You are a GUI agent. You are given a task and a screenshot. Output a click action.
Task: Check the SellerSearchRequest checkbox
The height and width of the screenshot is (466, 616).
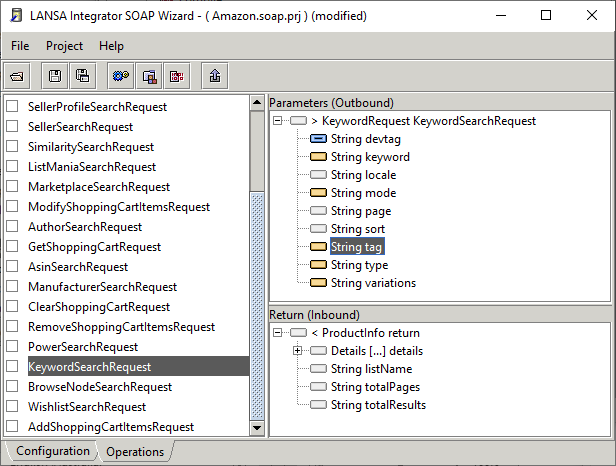[12, 126]
